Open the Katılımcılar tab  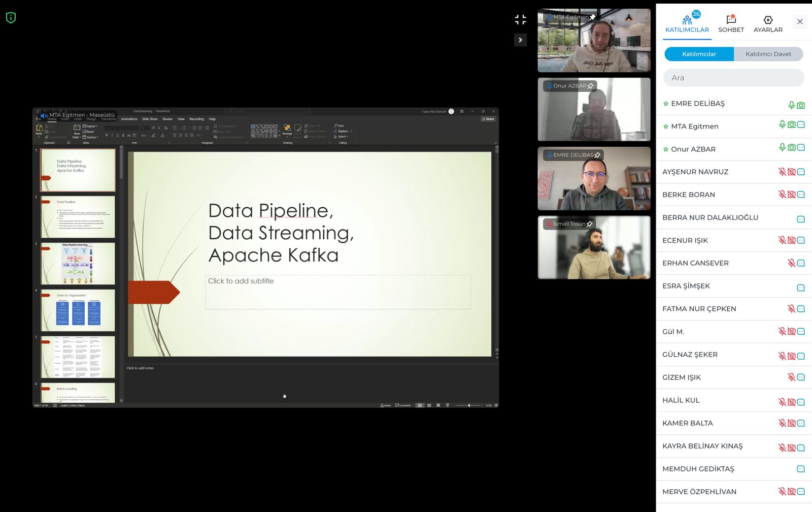[687, 24]
